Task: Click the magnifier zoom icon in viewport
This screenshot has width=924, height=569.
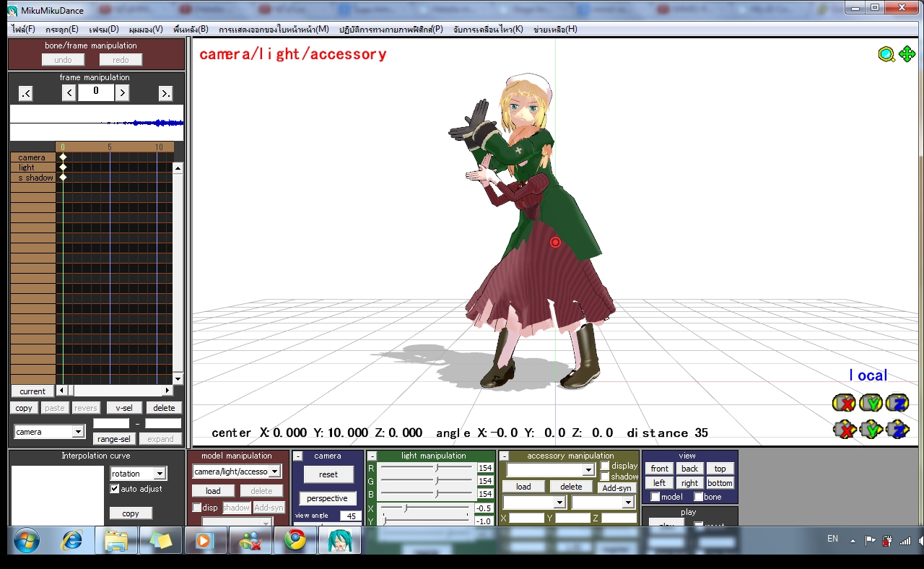Action: pos(886,54)
